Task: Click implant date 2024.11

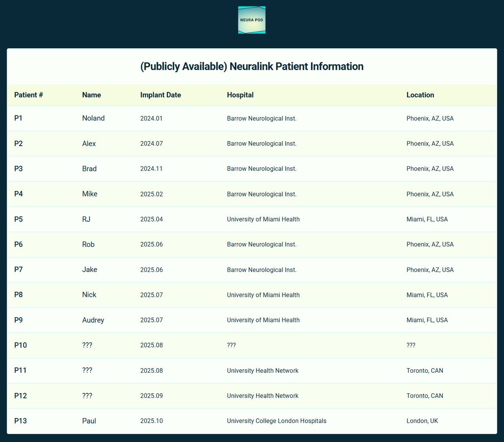Action: click(152, 169)
